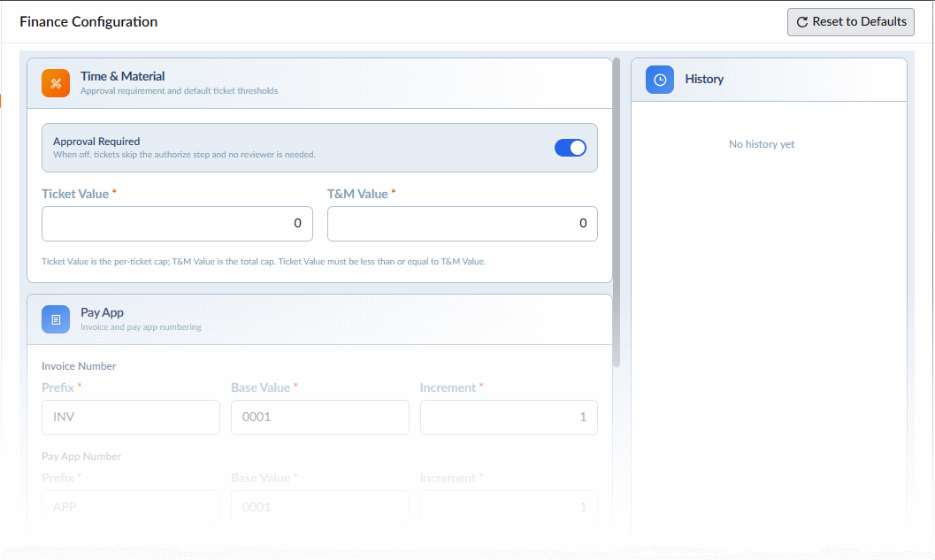Screen dimensions: 935x560
Task: Click the blue History clock icon
Action: pyautogui.click(x=660, y=80)
